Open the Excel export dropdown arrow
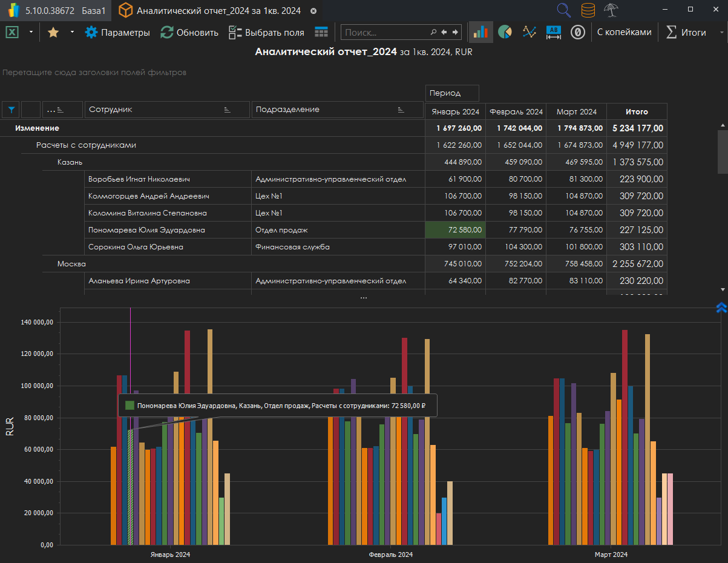 [30, 33]
